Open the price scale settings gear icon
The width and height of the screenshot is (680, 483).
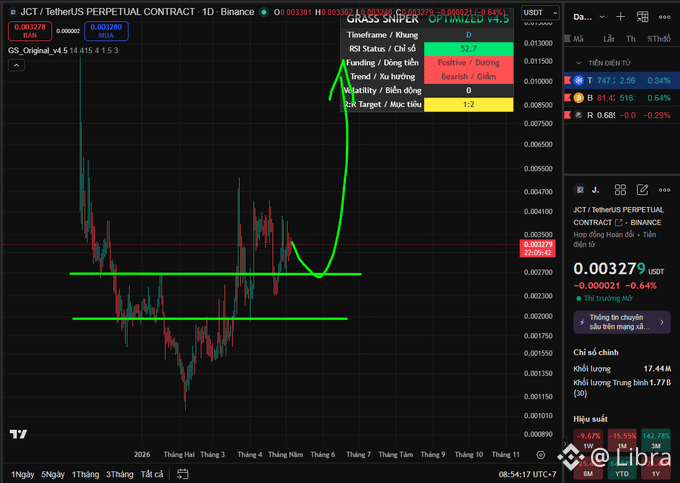540,455
